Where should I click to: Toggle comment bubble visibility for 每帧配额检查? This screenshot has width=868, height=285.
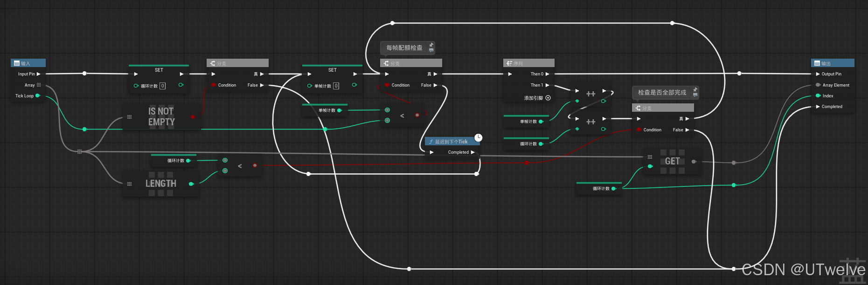431,50
